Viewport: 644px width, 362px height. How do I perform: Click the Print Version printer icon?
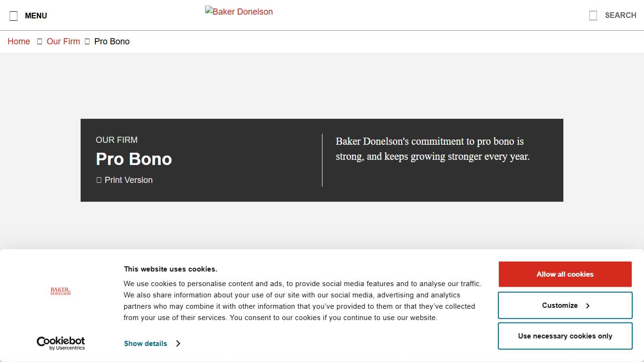(x=99, y=180)
